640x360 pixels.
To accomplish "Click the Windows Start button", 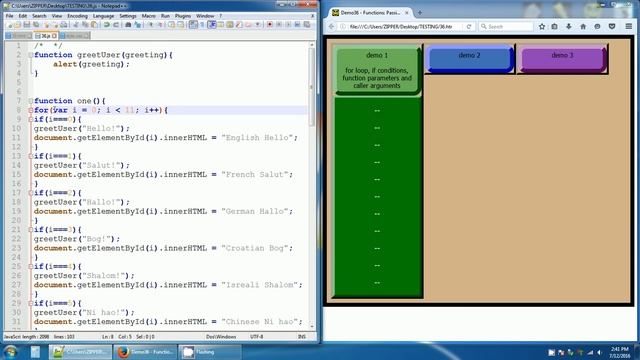I will point(10,352).
